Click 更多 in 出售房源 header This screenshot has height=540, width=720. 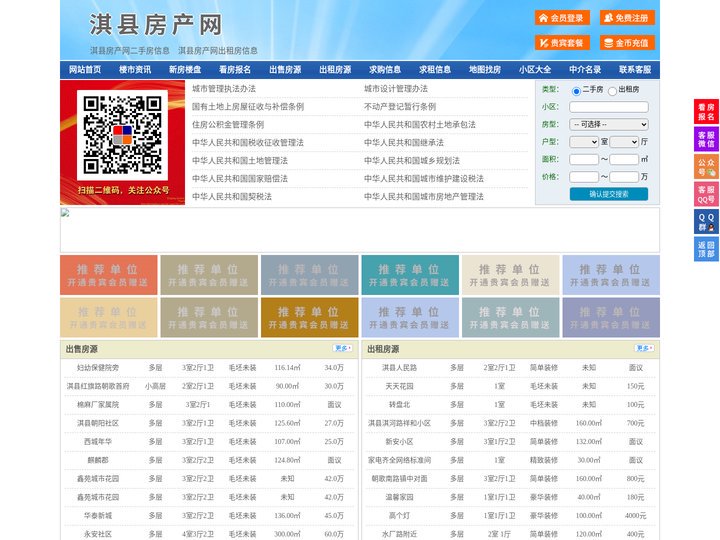pos(343,349)
